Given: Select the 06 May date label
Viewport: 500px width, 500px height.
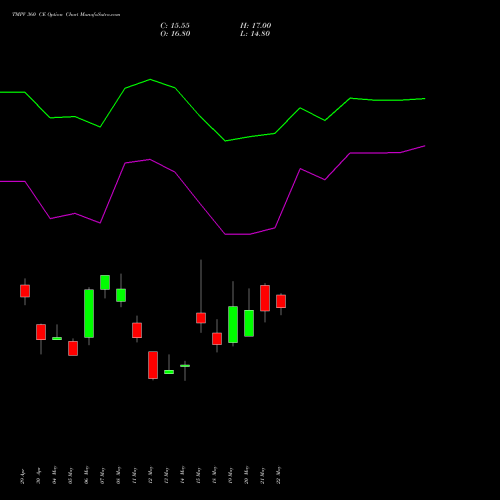Looking at the screenshot, I should click(x=86, y=475).
